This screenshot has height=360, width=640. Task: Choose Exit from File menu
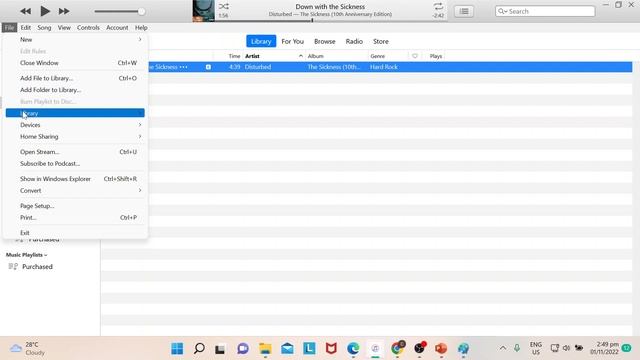(75, 233)
